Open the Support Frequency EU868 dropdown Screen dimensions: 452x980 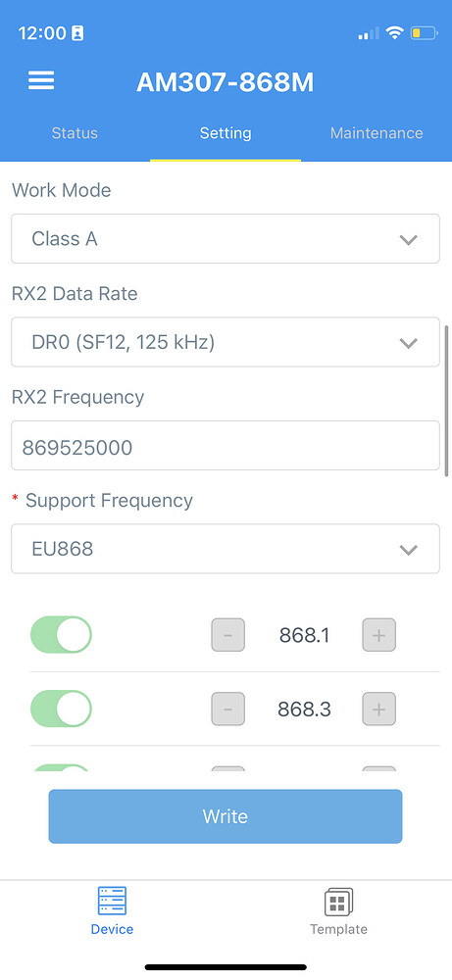pyautogui.click(x=226, y=549)
